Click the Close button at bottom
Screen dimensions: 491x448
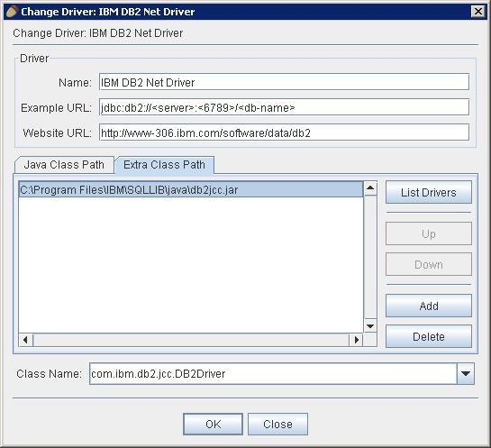(x=277, y=424)
